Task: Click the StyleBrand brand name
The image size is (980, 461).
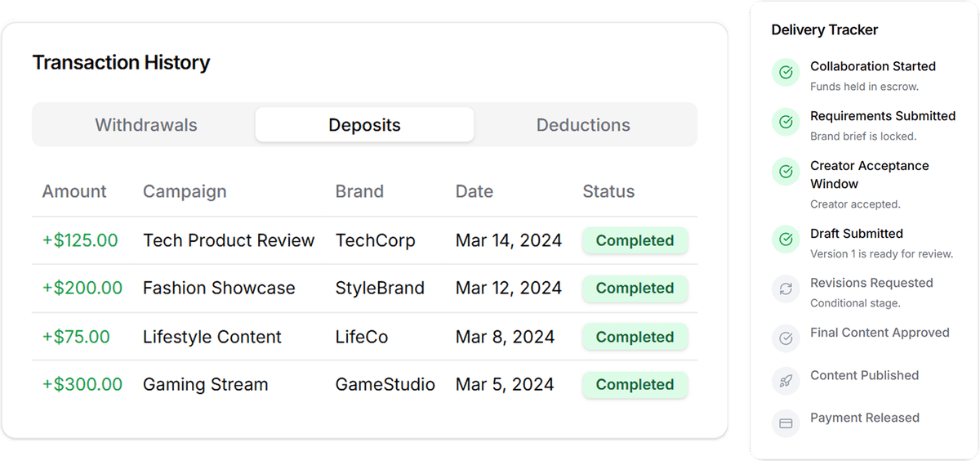Action: (380, 288)
